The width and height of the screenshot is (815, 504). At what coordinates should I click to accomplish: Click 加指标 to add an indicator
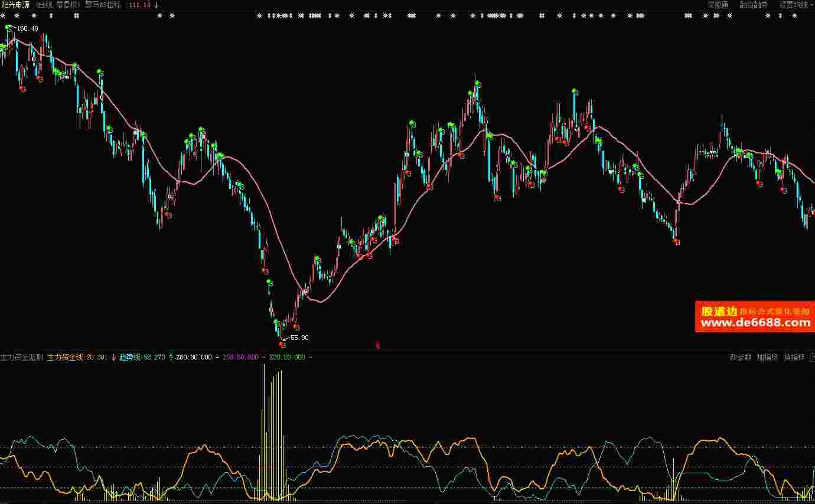pos(767,357)
